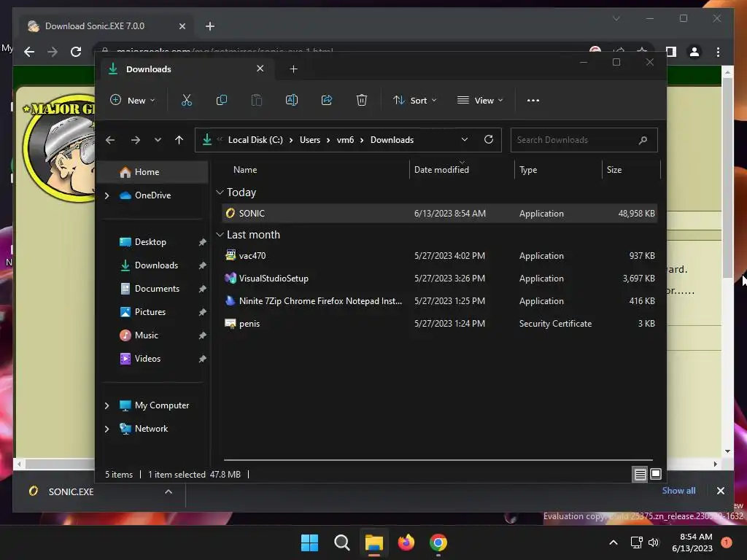
Task: Open the network icon in system tray
Action: (636, 542)
